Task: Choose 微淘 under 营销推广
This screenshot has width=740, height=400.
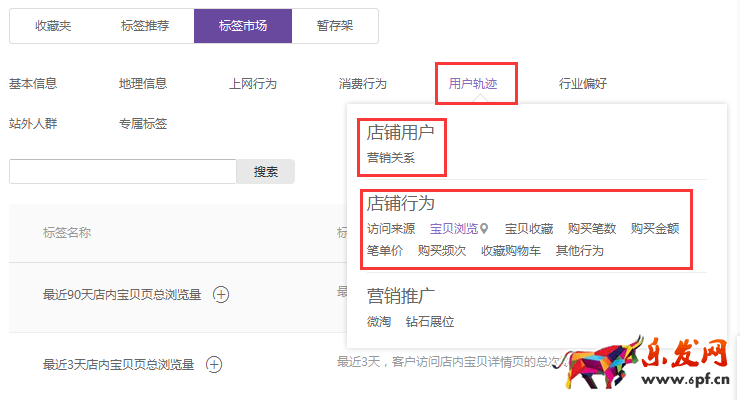Action: 379,322
